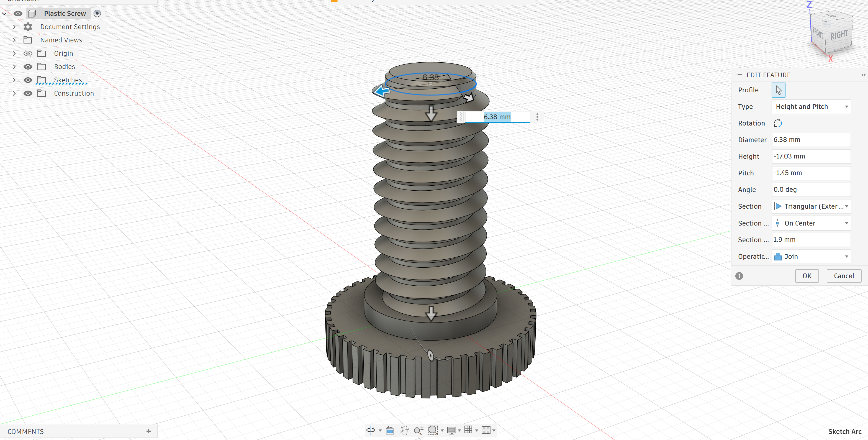Click the RIGHT face of the ViewCube
The width and height of the screenshot is (868, 440).
point(839,35)
